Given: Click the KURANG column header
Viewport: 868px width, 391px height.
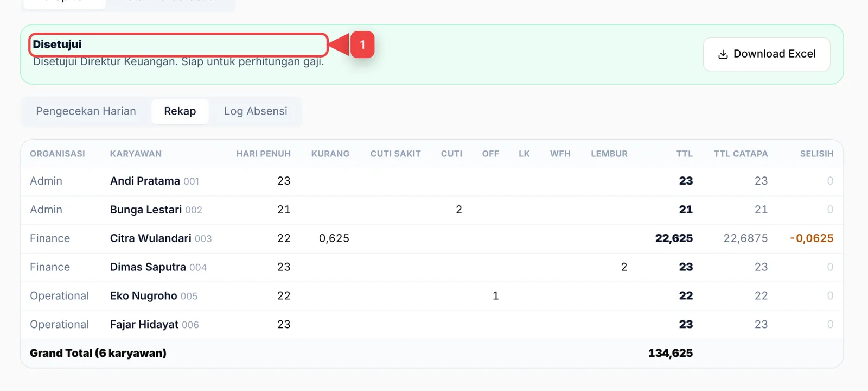Looking at the screenshot, I should point(330,154).
